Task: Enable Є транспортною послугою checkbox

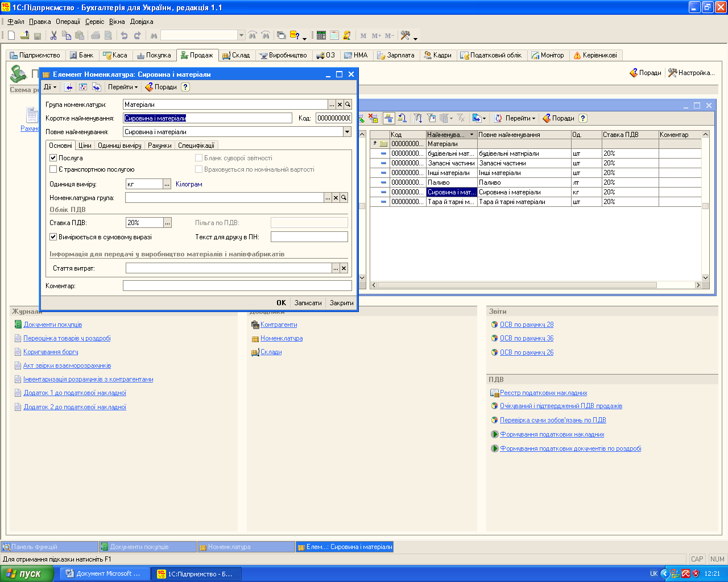Action: click(x=53, y=169)
